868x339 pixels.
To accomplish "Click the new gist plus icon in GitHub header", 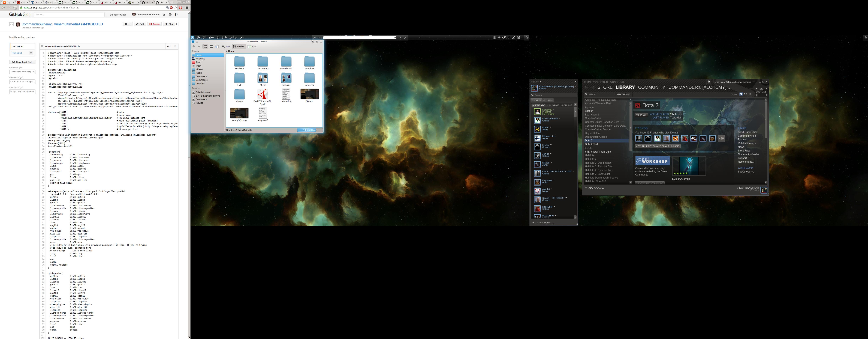I will coord(164,14).
